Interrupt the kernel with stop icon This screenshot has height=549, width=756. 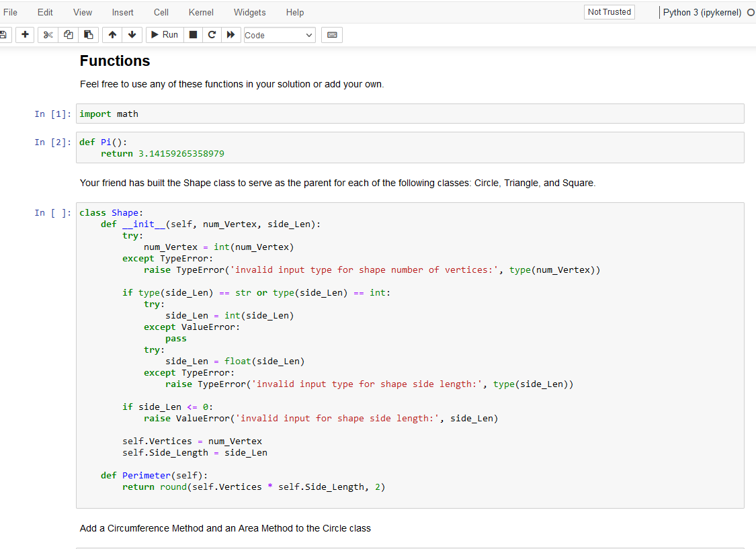tap(193, 35)
